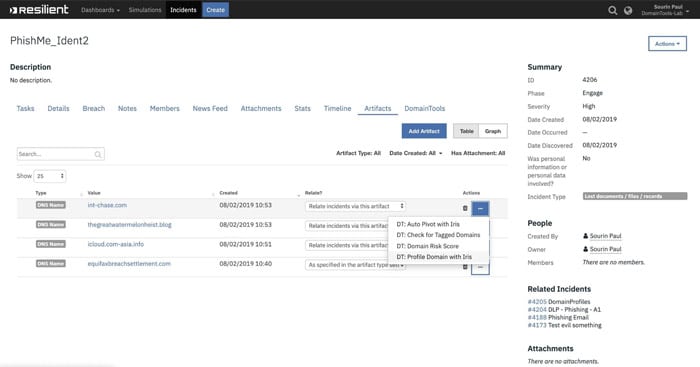Open related incident #4188

coord(537,317)
